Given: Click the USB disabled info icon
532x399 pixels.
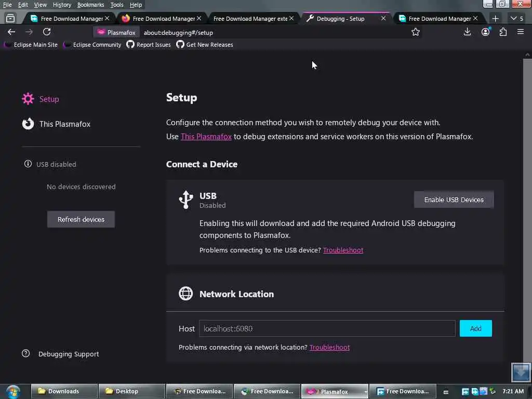Looking at the screenshot, I should click(28, 164).
